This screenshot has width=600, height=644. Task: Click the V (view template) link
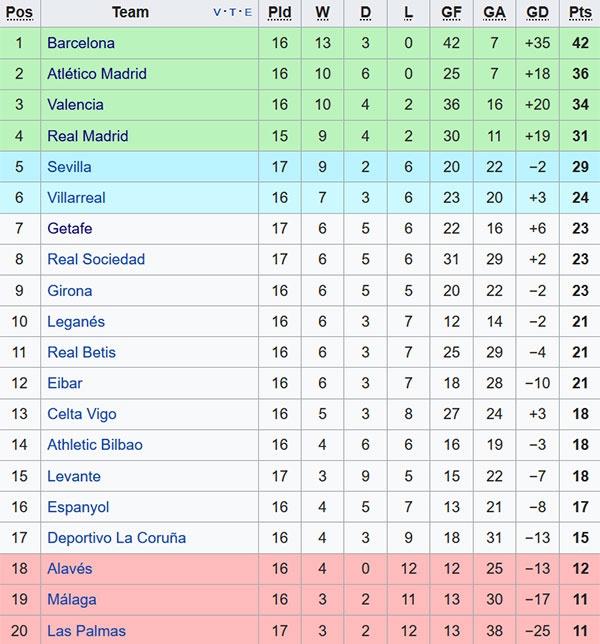pos(218,13)
